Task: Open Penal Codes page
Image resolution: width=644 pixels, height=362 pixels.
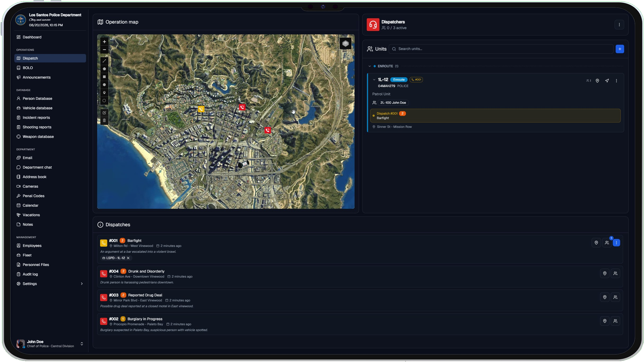Action: [x=50, y=196]
